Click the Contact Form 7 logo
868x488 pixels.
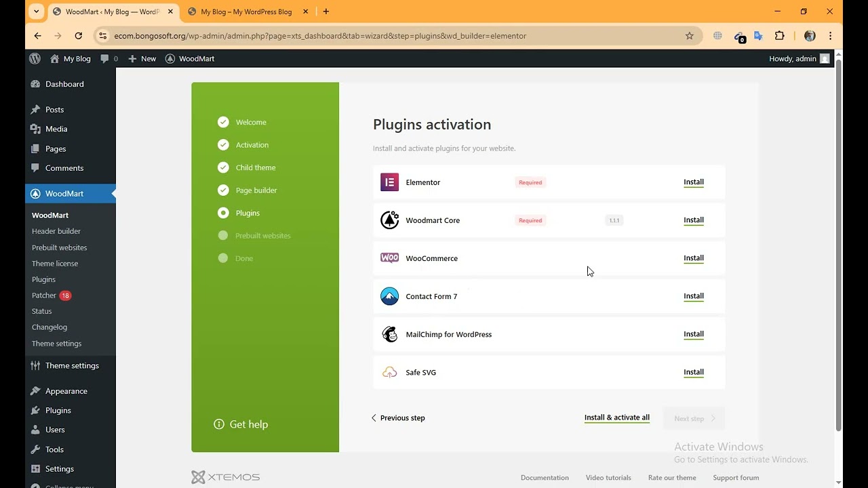pos(390,296)
